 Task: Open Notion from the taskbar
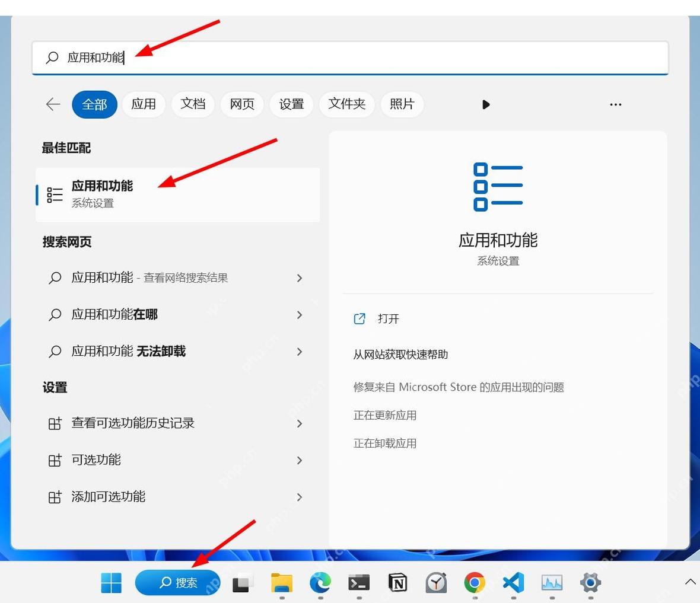398,582
